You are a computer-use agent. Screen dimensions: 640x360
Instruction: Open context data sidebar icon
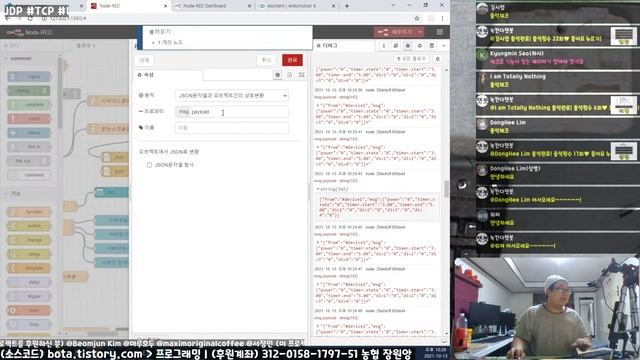pos(431,46)
